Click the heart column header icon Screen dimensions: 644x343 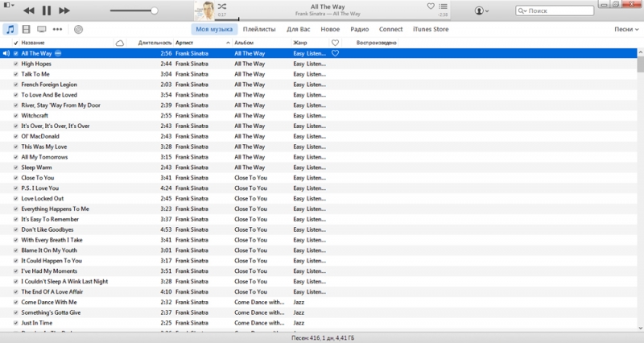pos(335,43)
